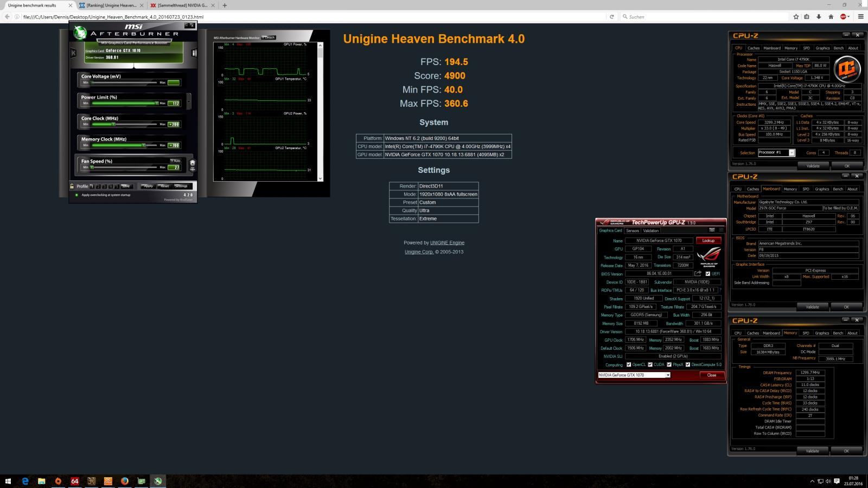The width and height of the screenshot is (868, 488).
Task: Expand the Power Limit link arrow in Afterburner
Action: (x=189, y=101)
